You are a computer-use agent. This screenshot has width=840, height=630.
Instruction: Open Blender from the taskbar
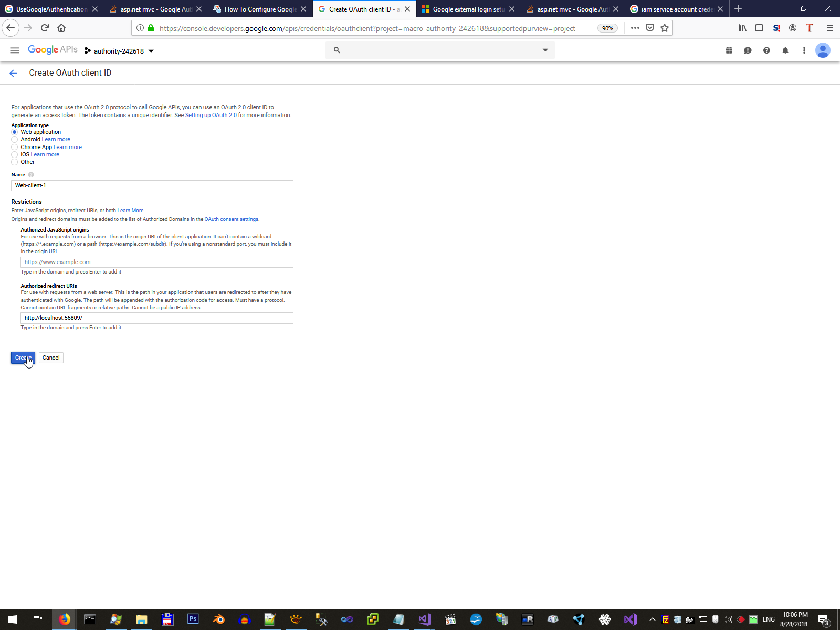pyautogui.click(x=219, y=619)
